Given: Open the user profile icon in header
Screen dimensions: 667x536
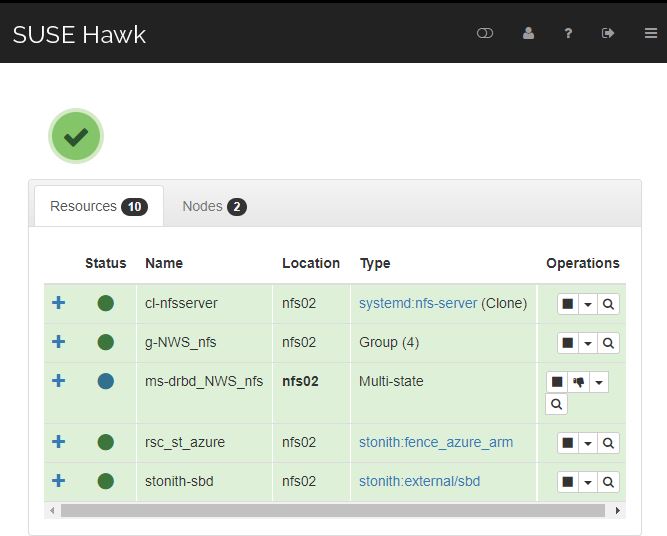Looking at the screenshot, I should tap(528, 33).
